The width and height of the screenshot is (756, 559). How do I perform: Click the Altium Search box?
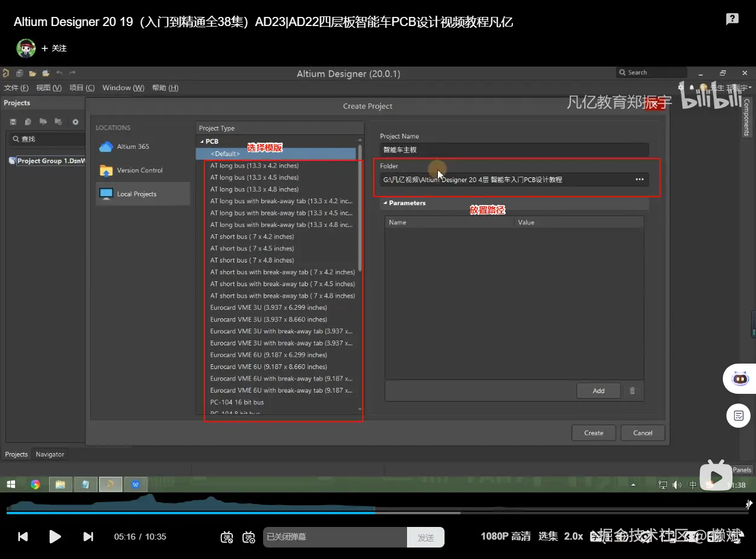tap(651, 73)
